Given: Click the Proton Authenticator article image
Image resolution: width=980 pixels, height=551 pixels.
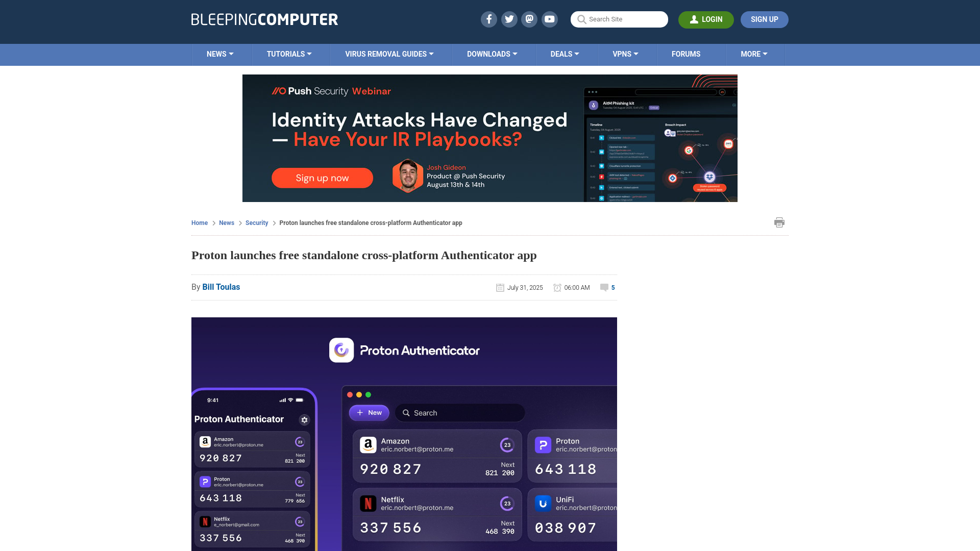Looking at the screenshot, I should click(x=404, y=434).
